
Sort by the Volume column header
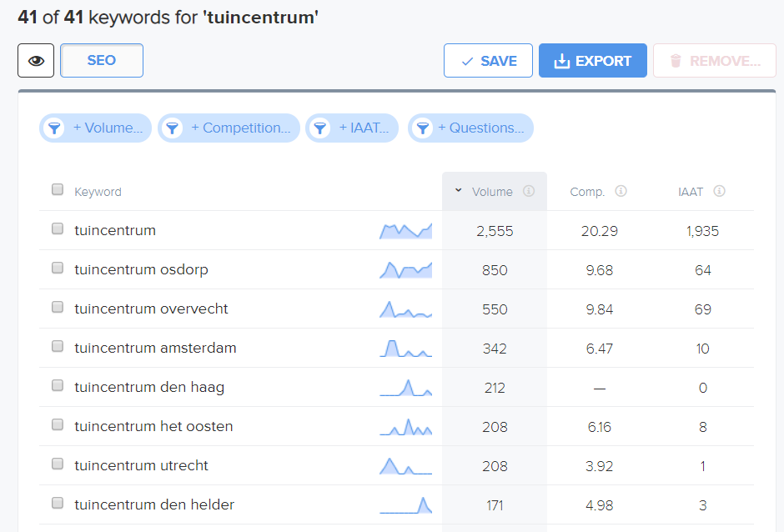point(492,192)
